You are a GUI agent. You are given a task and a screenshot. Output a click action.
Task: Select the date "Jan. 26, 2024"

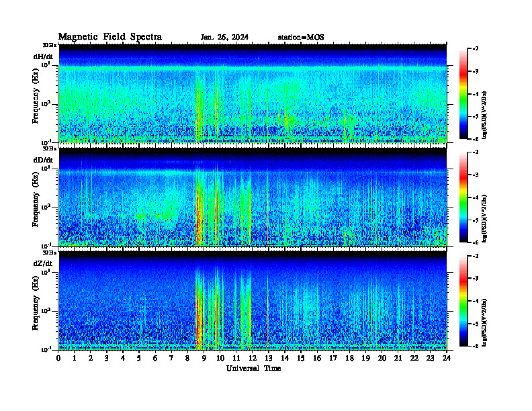click(x=224, y=38)
